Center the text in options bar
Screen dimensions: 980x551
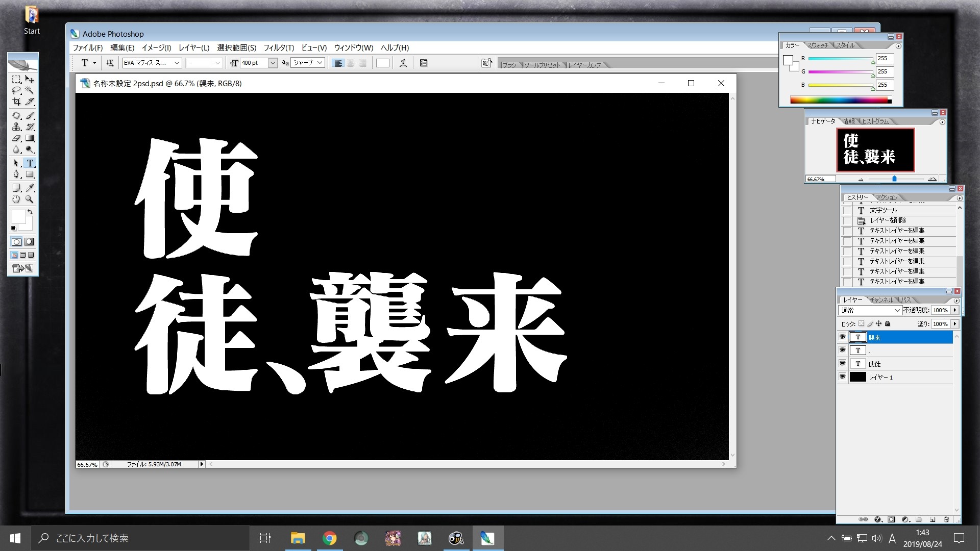click(350, 63)
